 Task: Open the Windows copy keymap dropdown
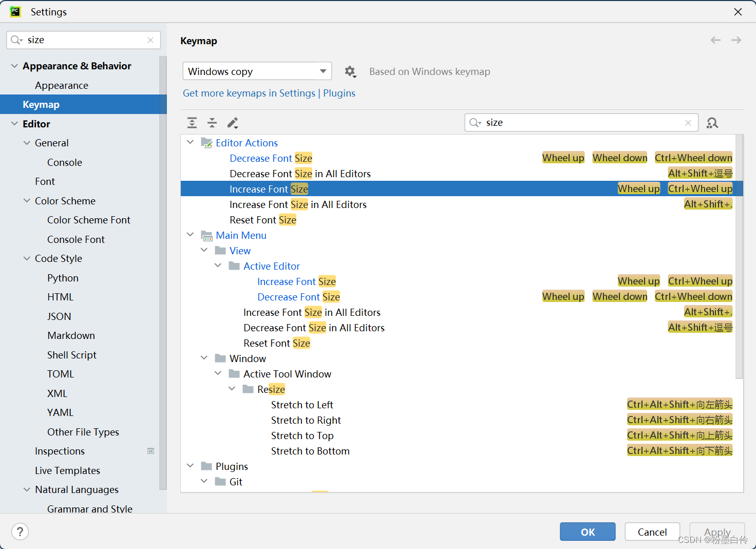click(257, 71)
